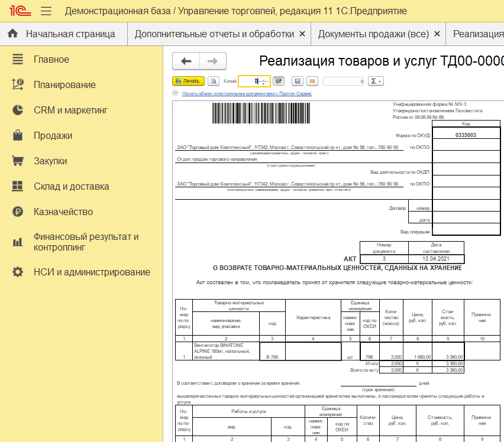Click the icon beside the electronic documents link

(x=175, y=93)
